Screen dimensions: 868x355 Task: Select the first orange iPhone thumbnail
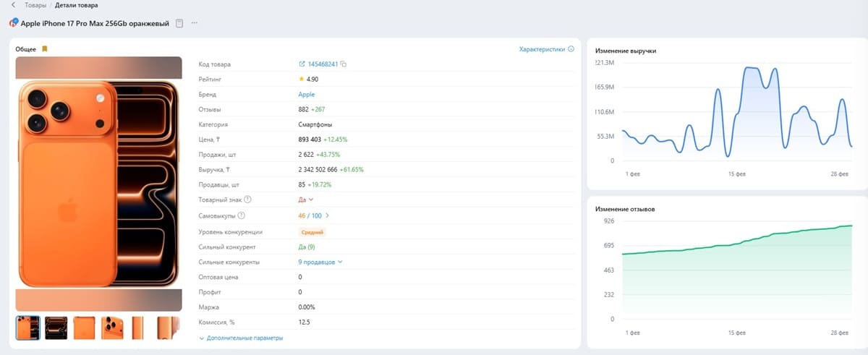click(x=28, y=328)
